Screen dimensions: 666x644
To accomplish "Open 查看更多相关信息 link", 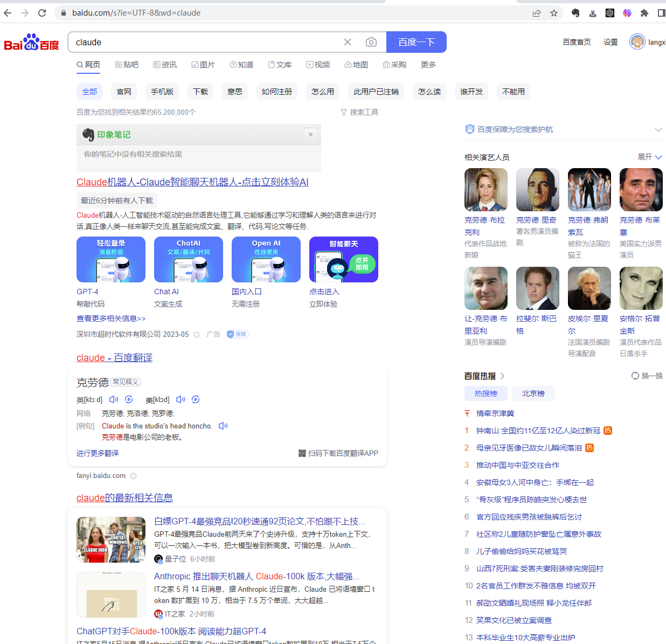I will click(x=111, y=318).
